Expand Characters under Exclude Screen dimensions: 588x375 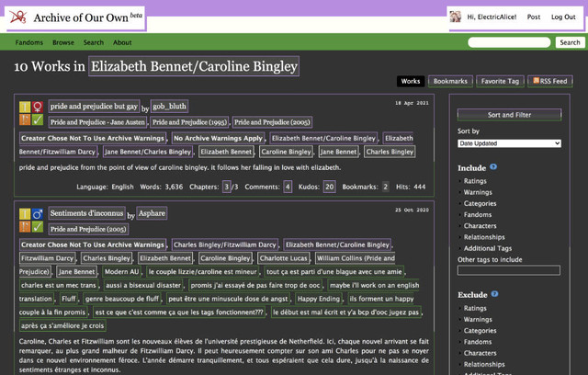pyautogui.click(x=480, y=353)
